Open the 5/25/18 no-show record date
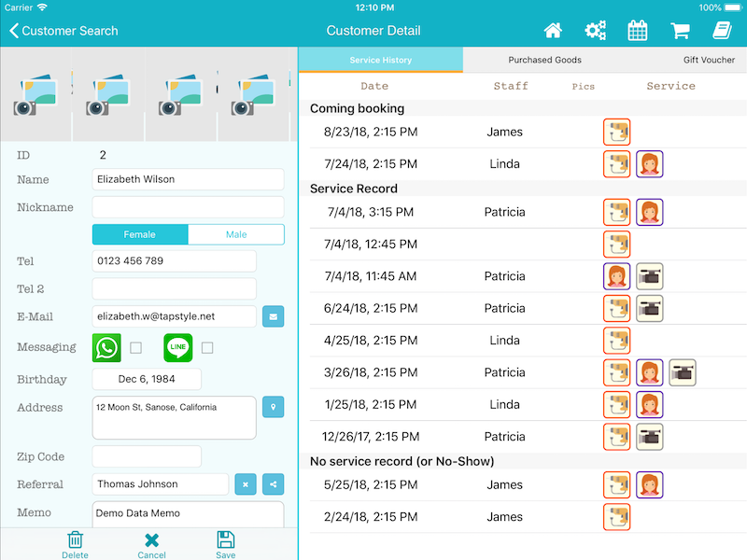This screenshot has height=560, width=747. pyautogui.click(x=371, y=484)
